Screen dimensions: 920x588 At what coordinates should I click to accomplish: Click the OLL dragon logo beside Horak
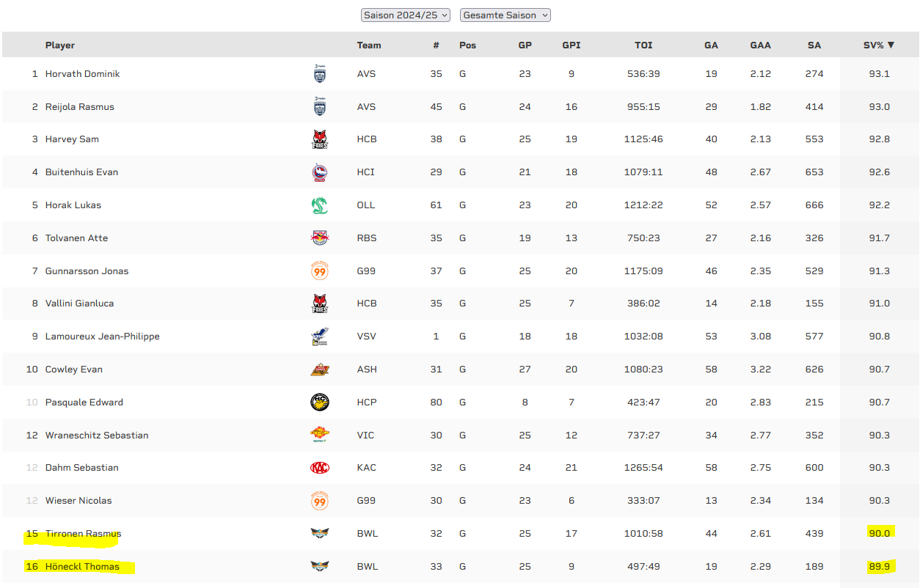click(319, 205)
